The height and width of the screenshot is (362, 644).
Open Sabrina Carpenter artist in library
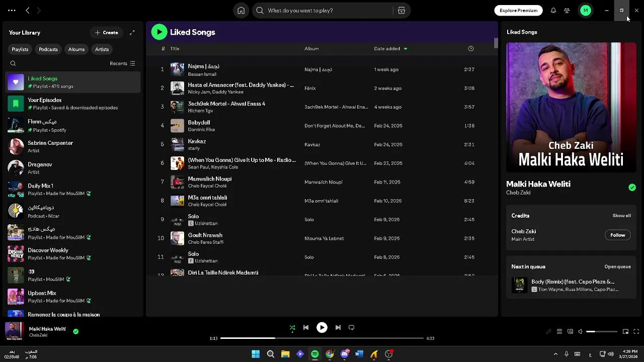click(73, 147)
